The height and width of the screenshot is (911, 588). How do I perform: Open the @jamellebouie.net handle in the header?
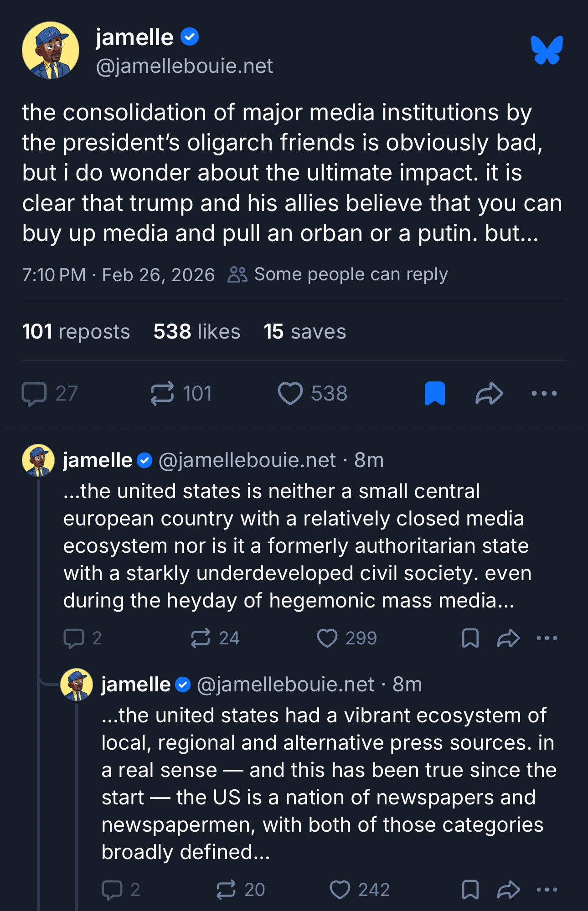point(184,67)
